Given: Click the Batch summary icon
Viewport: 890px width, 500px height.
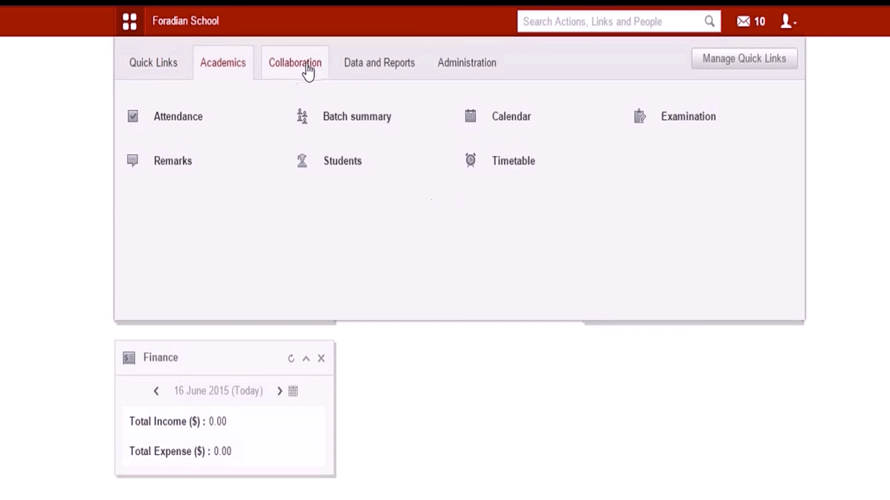Looking at the screenshot, I should click(x=302, y=116).
